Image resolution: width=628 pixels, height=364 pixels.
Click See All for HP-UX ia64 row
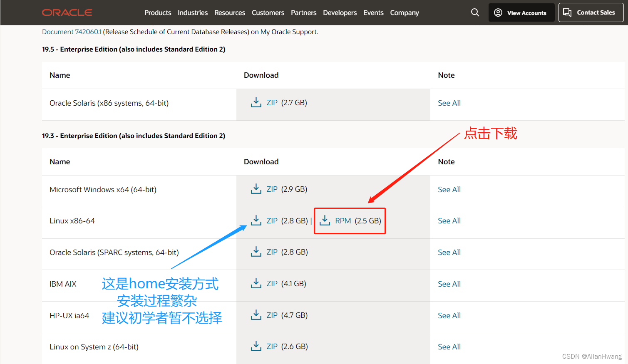coord(449,315)
